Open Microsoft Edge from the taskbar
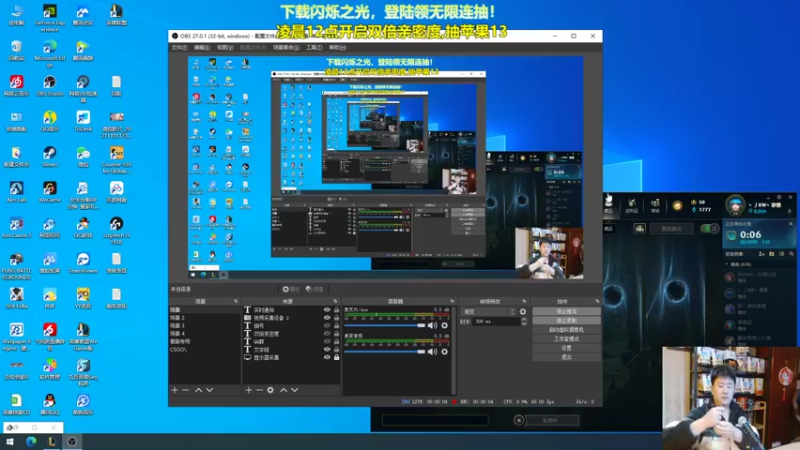This screenshot has width=800, height=450. [x=31, y=441]
